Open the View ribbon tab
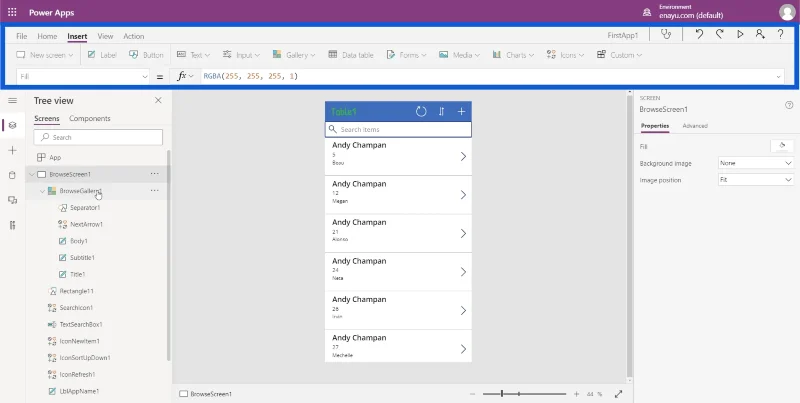This screenshot has width=800, height=403. coord(105,36)
